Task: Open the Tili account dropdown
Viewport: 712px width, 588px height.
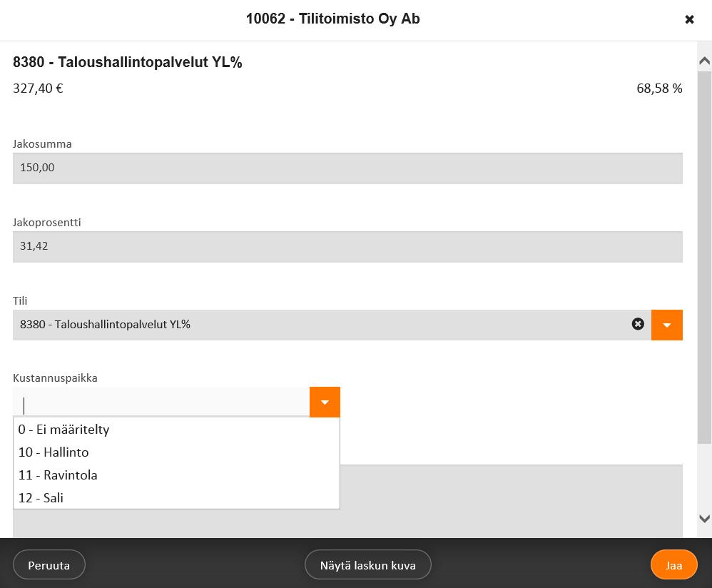Action: (666, 325)
